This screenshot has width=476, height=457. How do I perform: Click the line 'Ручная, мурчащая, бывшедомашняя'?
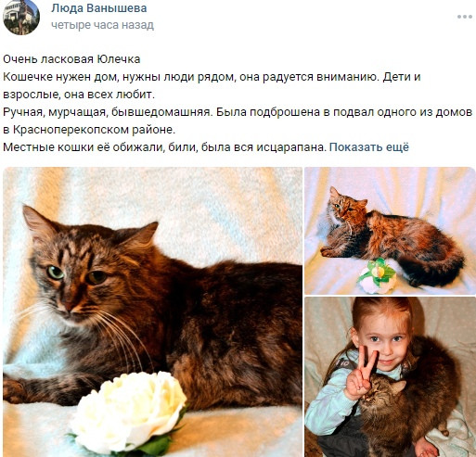pos(238,112)
